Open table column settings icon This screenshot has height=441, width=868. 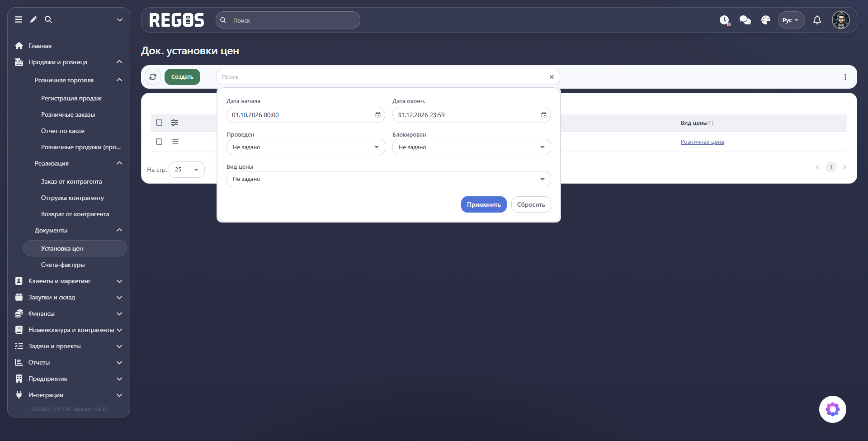coord(175,123)
